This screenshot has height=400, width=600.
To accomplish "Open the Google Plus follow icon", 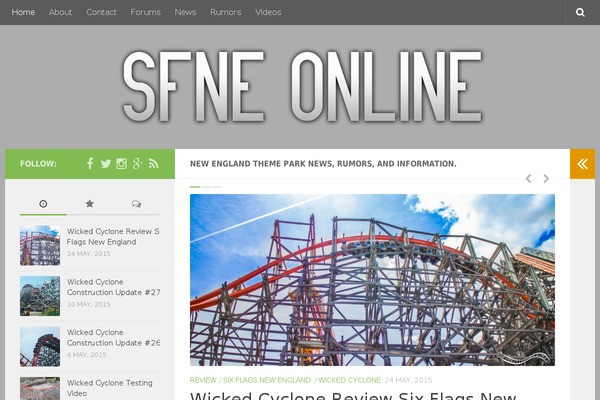I will [137, 163].
